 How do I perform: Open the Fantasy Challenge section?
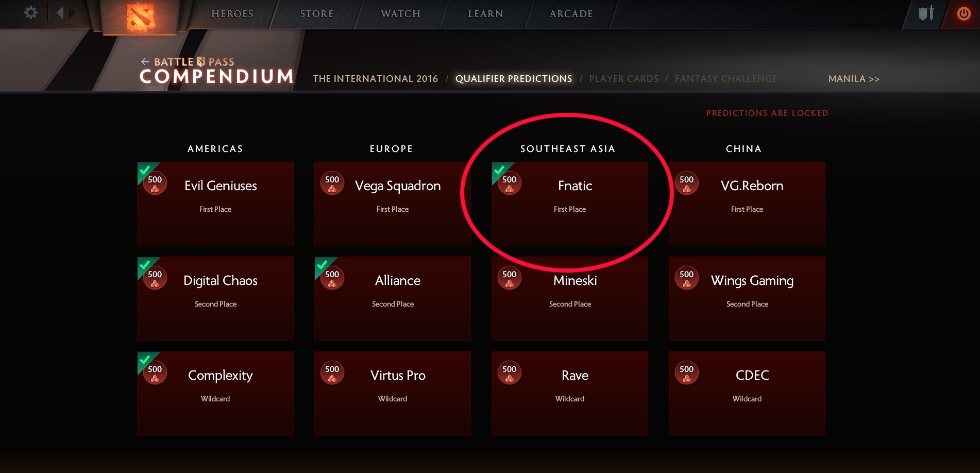[x=726, y=79]
